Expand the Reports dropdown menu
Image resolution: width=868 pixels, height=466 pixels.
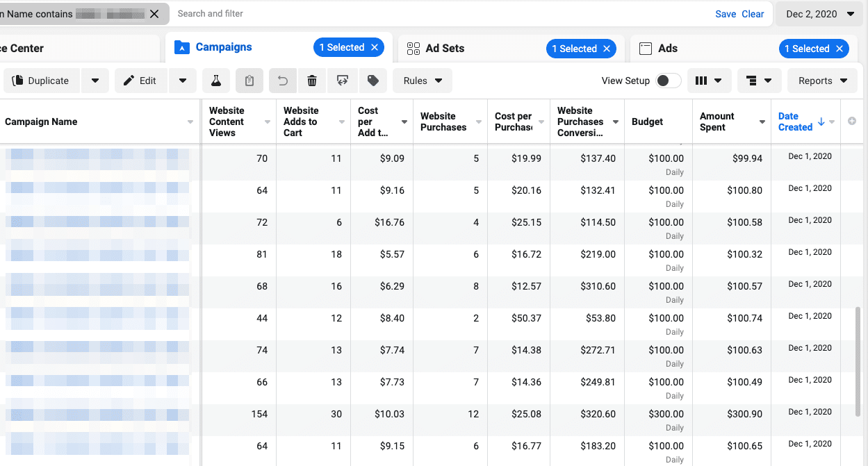[x=822, y=81]
